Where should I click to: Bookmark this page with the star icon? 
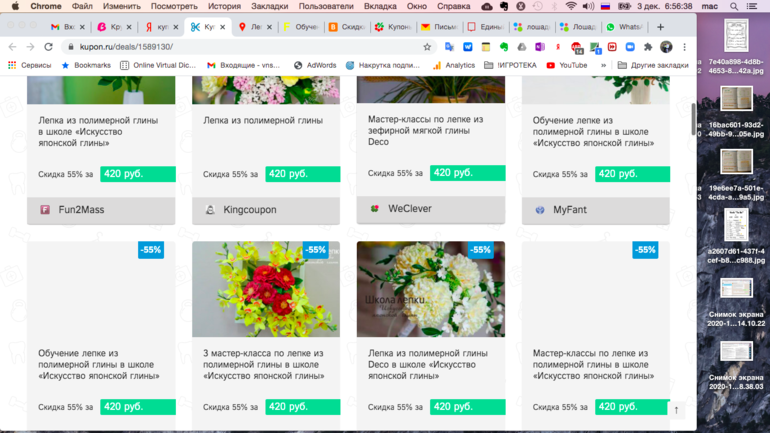427,47
